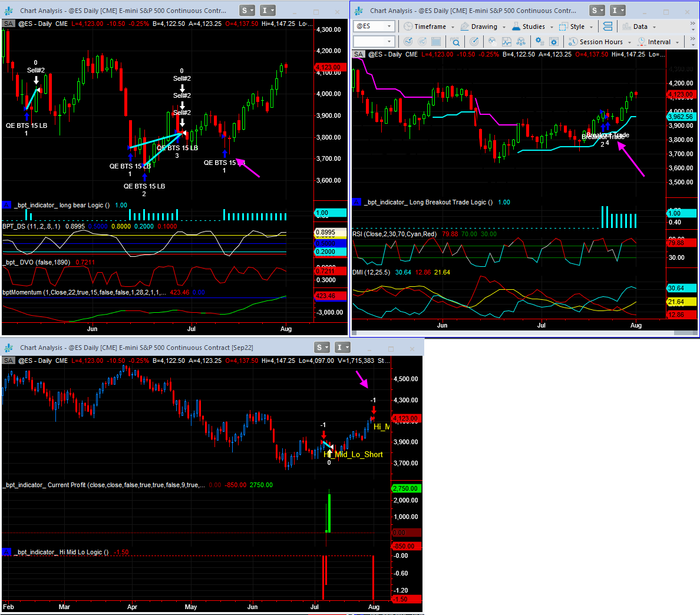Click the cyan 3,962.56 price label
Image resolution: width=700 pixels, height=615 pixels.
tap(681, 117)
